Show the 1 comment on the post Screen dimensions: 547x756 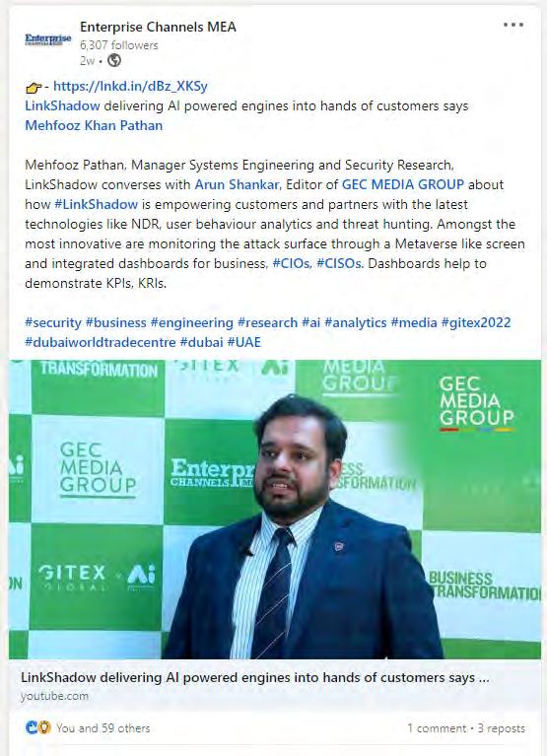[x=437, y=728]
